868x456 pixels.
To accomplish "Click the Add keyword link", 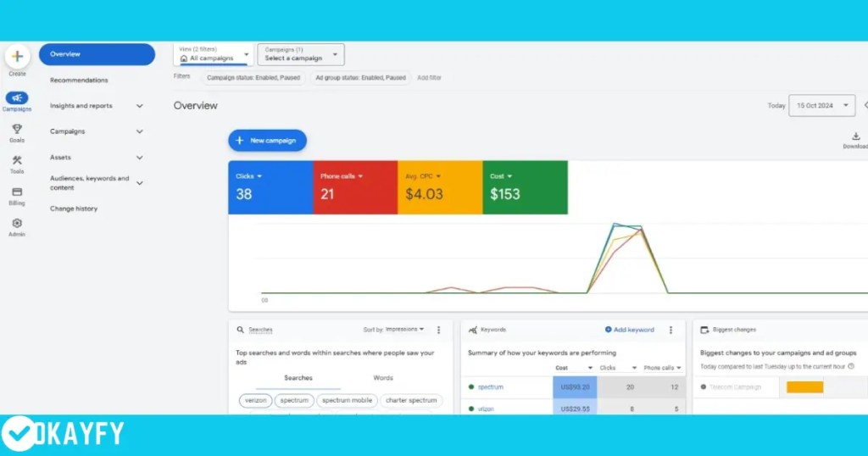I will point(630,330).
